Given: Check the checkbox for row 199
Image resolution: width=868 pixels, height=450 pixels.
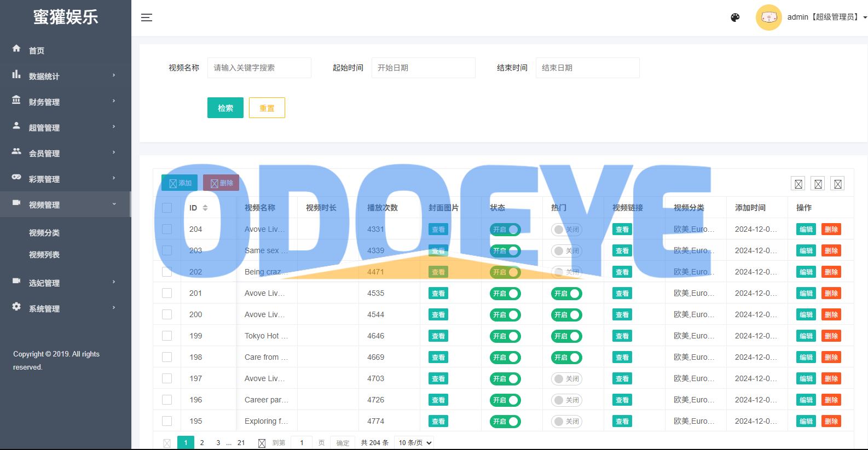Looking at the screenshot, I should tap(167, 336).
